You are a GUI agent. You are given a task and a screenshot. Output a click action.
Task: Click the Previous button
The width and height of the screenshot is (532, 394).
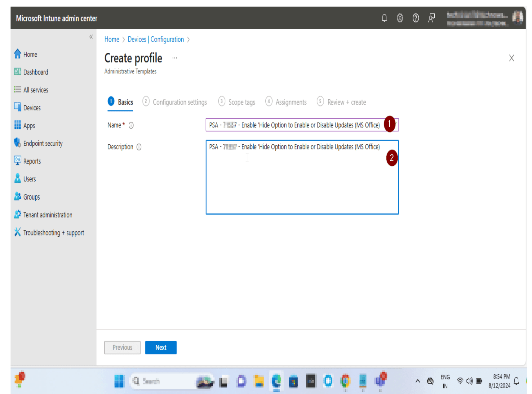[122, 347]
